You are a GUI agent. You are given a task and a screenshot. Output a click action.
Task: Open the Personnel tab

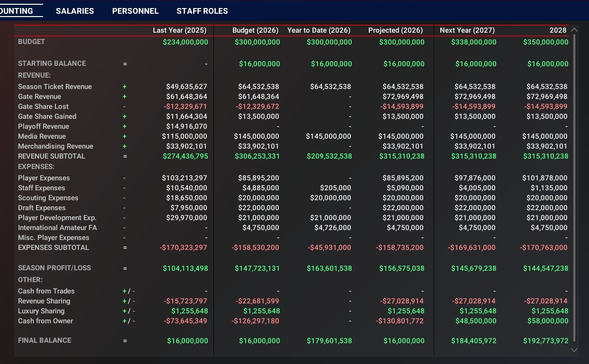[135, 11]
